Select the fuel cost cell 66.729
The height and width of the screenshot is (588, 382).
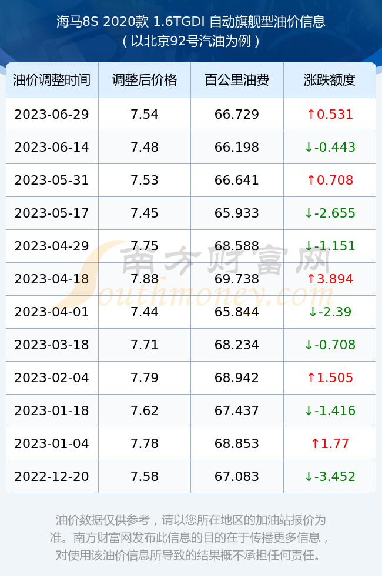coord(237,115)
